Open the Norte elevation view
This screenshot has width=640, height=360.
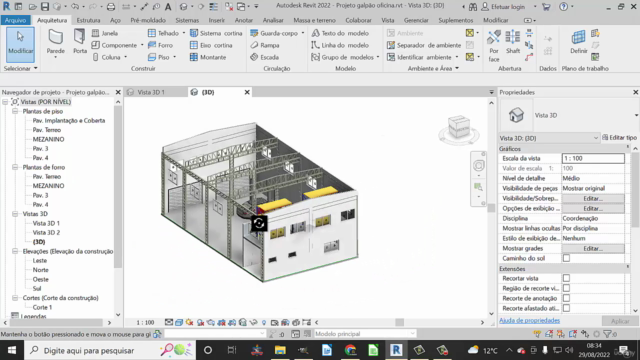click(40, 270)
